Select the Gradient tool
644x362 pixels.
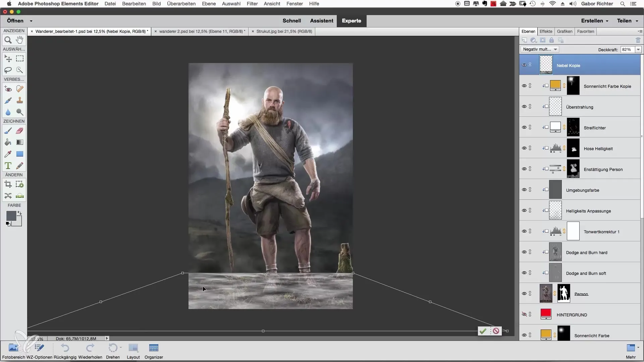click(20, 142)
